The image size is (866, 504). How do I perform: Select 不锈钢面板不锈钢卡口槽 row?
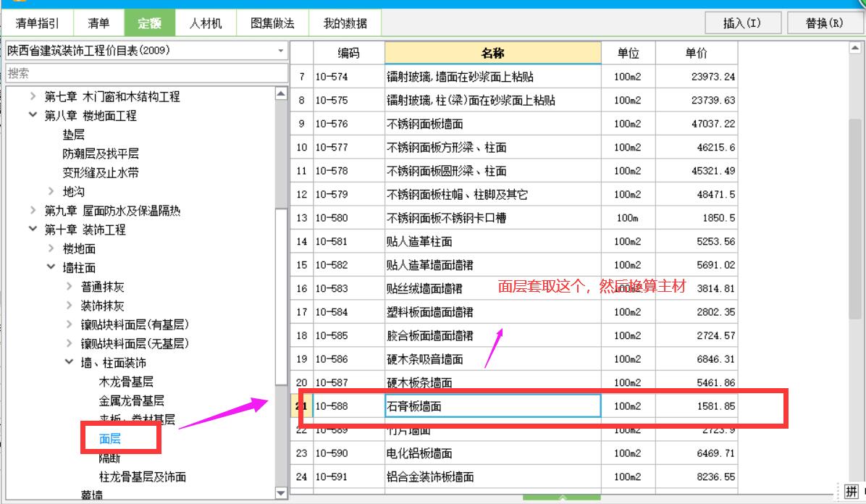tap(514, 218)
